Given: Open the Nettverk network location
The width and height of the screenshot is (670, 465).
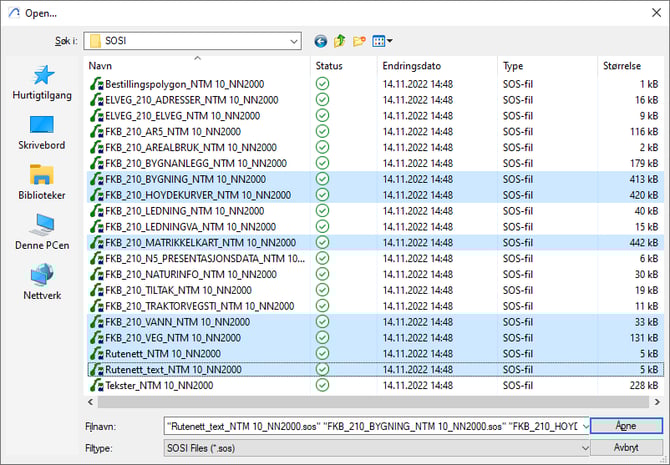Looking at the screenshot, I should click(x=43, y=281).
